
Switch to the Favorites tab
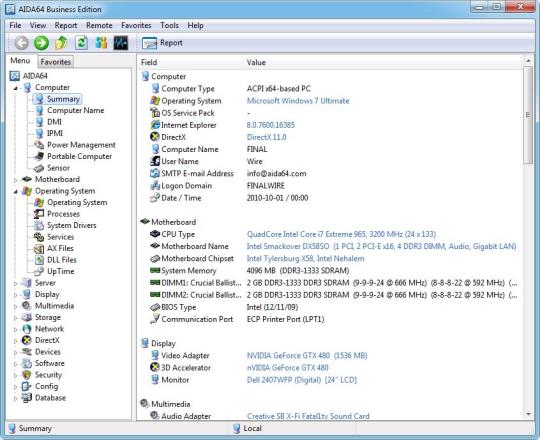[x=55, y=62]
